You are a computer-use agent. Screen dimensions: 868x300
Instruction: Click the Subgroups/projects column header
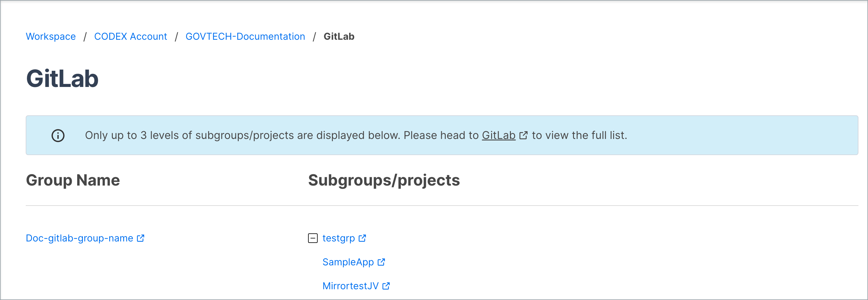[x=384, y=180]
